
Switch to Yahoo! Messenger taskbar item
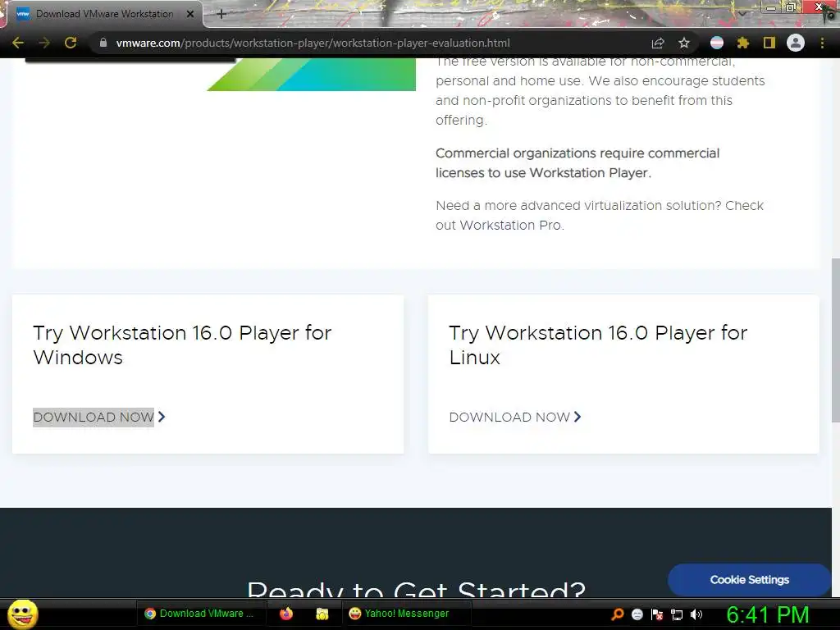[406, 614]
